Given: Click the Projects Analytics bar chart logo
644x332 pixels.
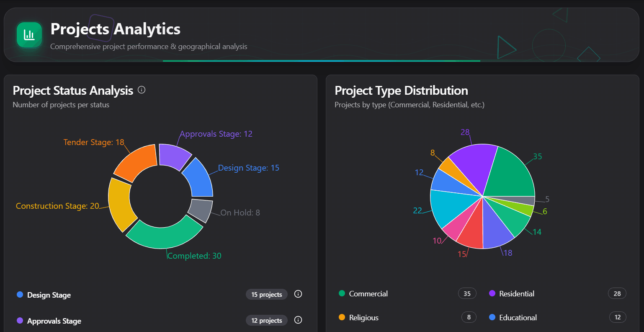Looking at the screenshot, I should (29, 35).
